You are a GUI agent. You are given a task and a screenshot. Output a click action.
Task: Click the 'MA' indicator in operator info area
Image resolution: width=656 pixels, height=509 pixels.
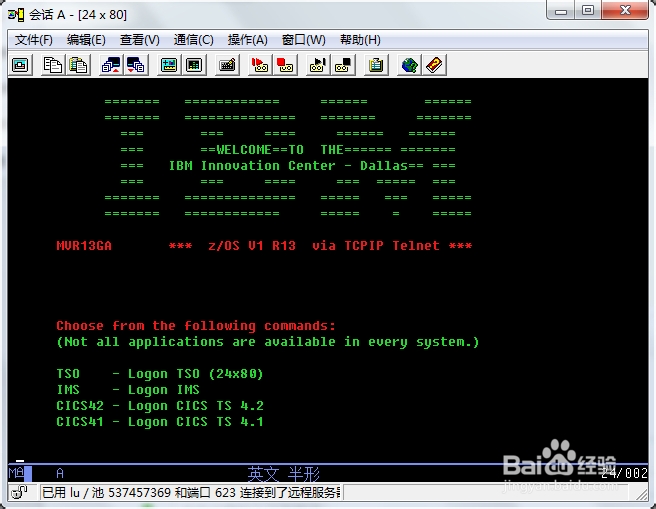point(16,473)
